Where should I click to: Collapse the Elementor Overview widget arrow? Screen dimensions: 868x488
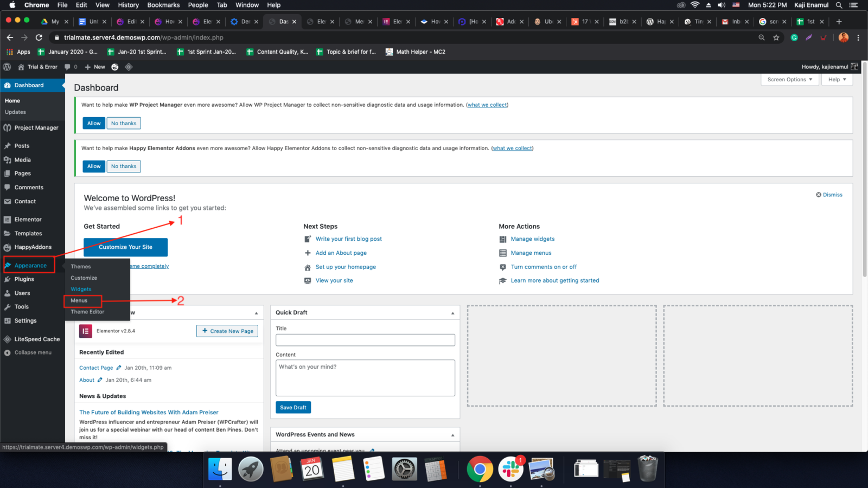(x=256, y=313)
